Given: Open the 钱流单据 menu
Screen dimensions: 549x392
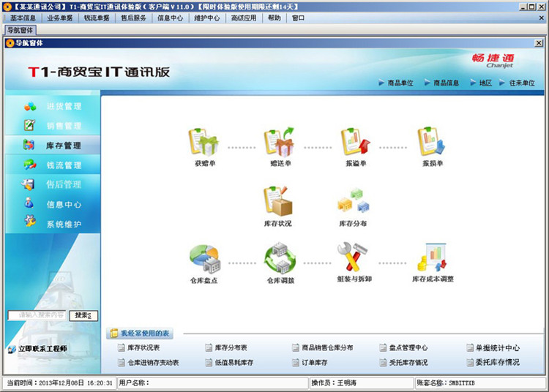Looking at the screenshot, I should click(x=97, y=18).
